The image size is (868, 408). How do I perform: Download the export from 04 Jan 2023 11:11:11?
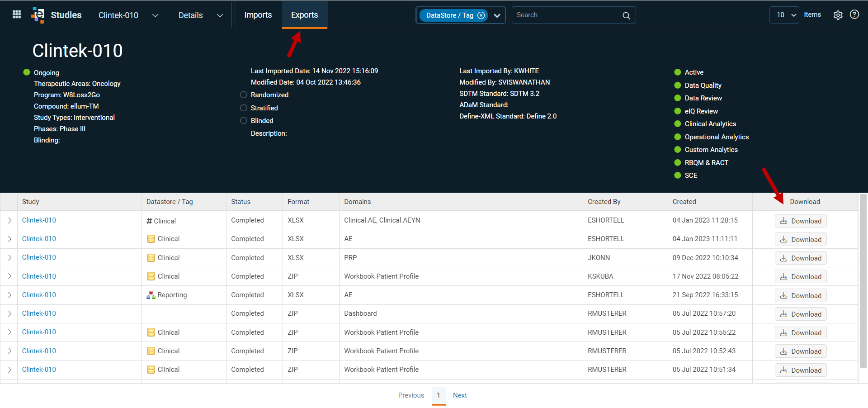click(x=801, y=239)
